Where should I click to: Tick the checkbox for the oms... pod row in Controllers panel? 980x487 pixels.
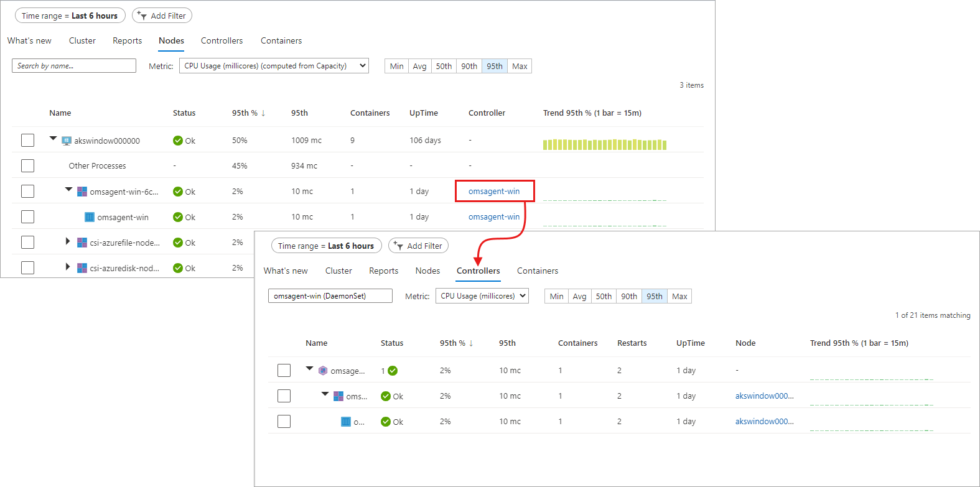coord(284,396)
